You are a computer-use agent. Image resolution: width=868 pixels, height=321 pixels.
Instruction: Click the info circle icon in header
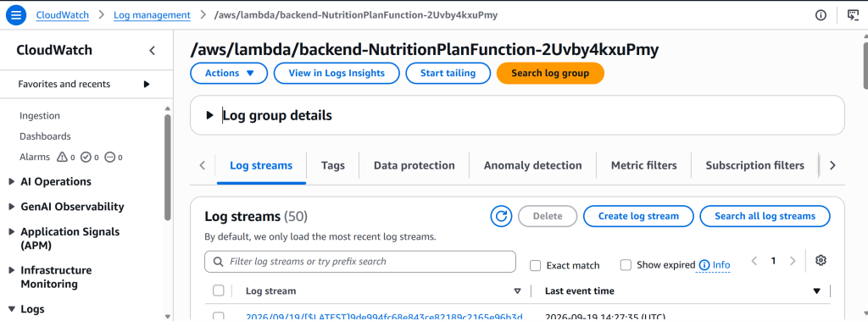[x=821, y=15]
